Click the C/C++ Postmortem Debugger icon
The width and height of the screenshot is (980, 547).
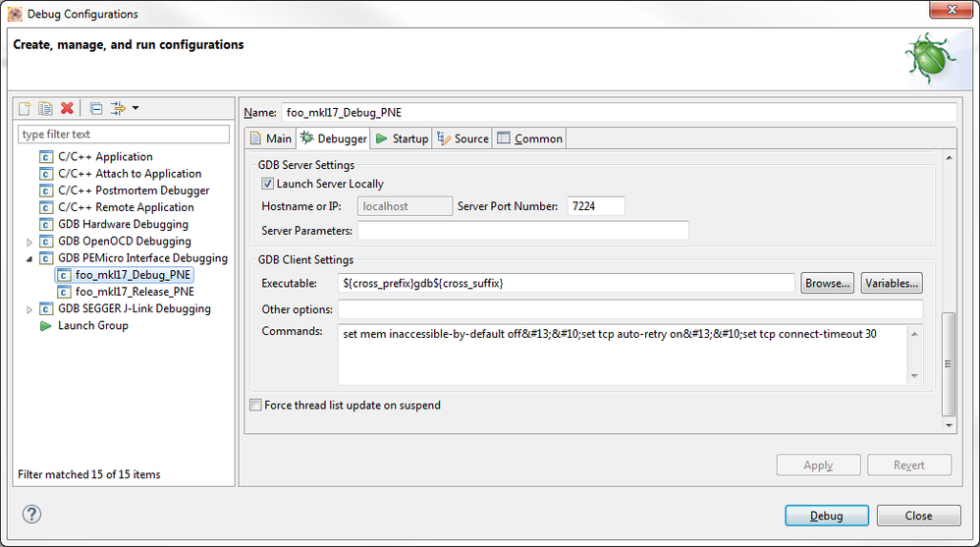click(45, 191)
